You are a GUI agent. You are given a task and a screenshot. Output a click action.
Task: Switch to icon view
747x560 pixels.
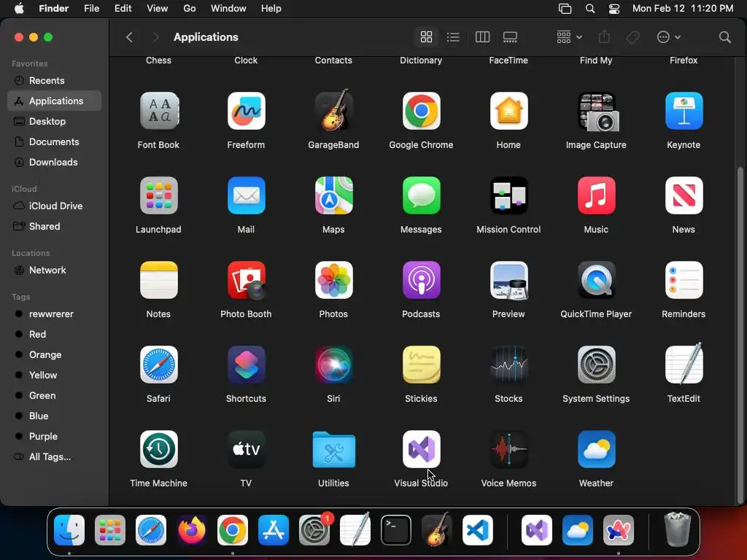point(426,37)
